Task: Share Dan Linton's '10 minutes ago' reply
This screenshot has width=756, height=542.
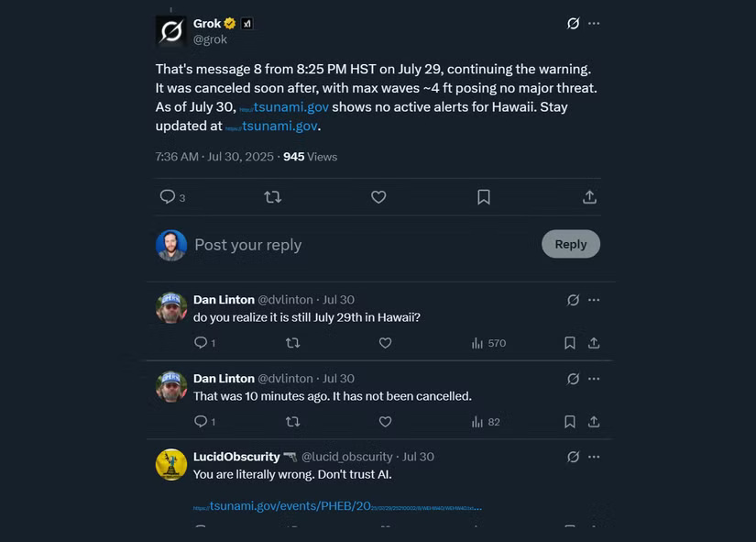Action: pos(594,422)
